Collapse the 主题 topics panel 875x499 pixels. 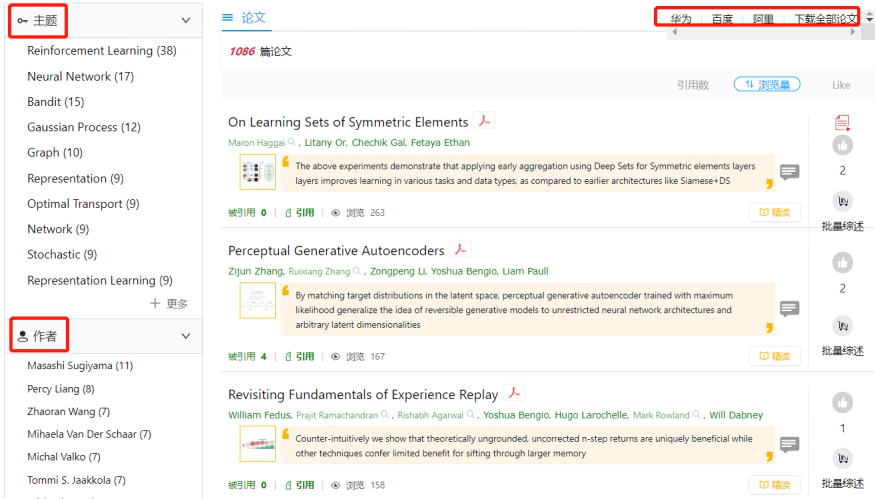coord(185,20)
